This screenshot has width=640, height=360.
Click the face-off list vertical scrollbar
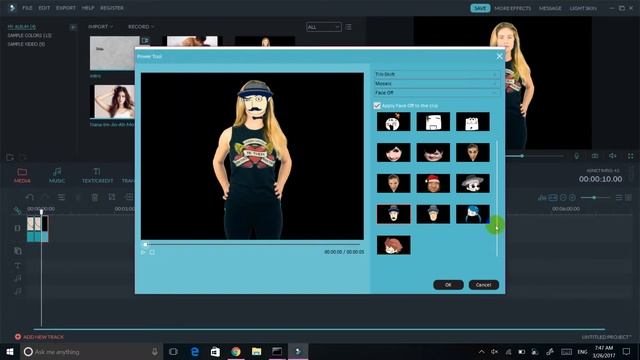497,198
